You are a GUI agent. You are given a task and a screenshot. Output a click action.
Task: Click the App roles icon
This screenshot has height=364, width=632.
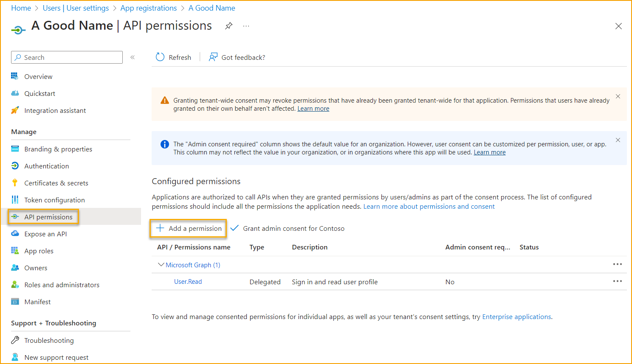click(15, 251)
